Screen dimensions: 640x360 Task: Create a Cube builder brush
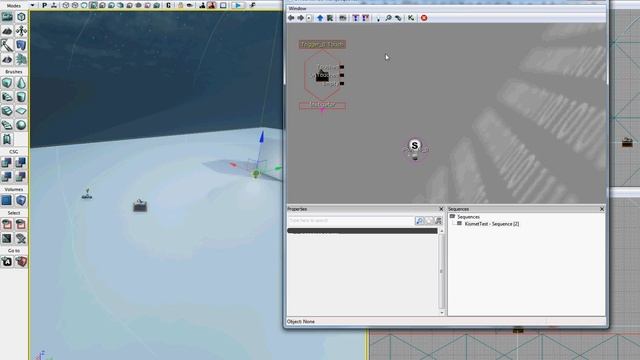pos(7,83)
